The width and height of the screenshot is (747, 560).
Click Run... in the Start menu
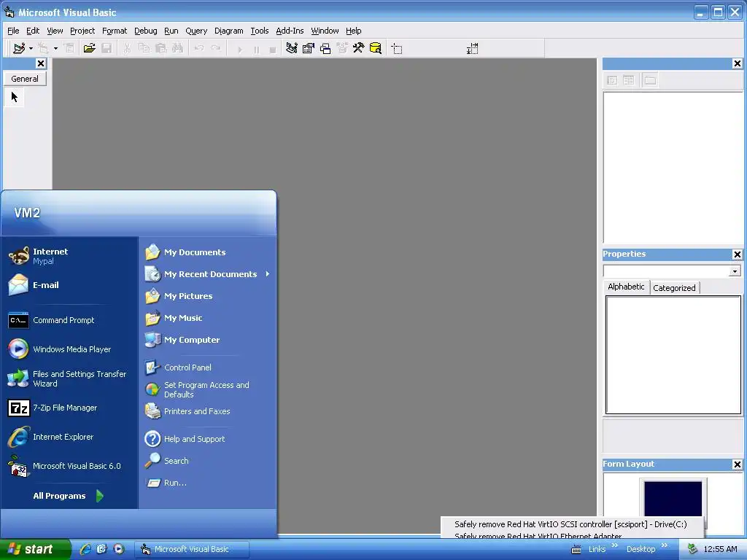pyautogui.click(x=207, y=483)
